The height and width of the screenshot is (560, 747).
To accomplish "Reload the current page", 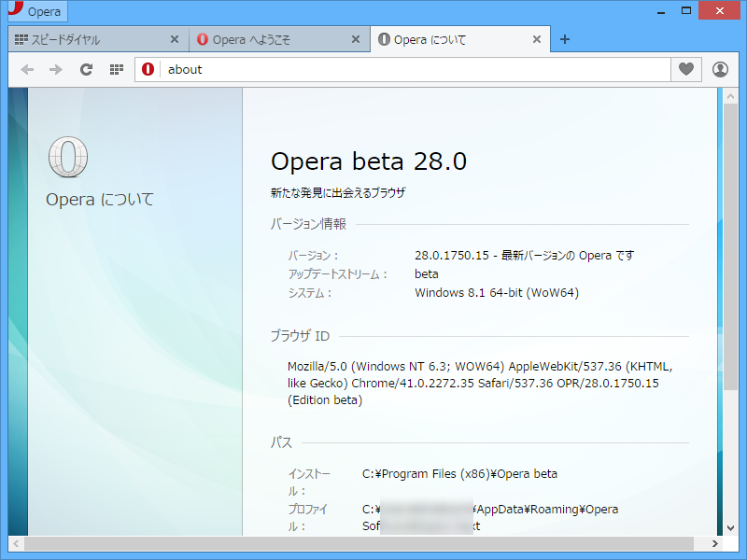I will pyautogui.click(x=86, y=69).
